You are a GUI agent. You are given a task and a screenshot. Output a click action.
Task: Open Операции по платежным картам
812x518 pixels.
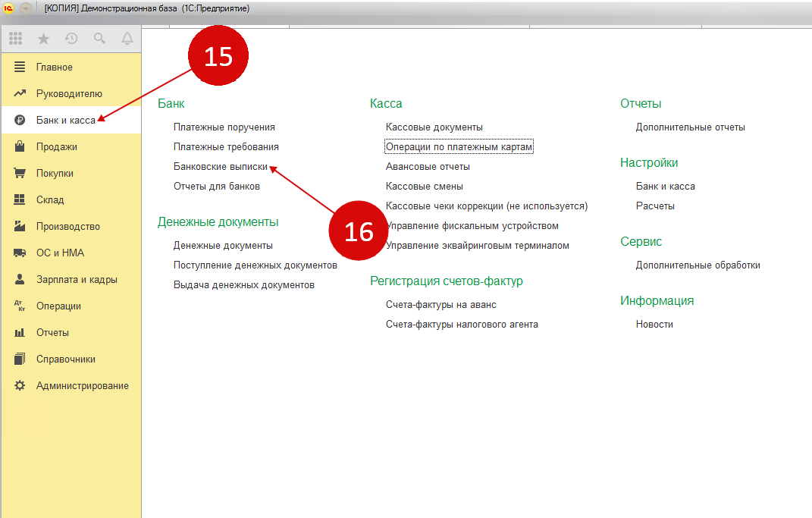pos(459,147)
